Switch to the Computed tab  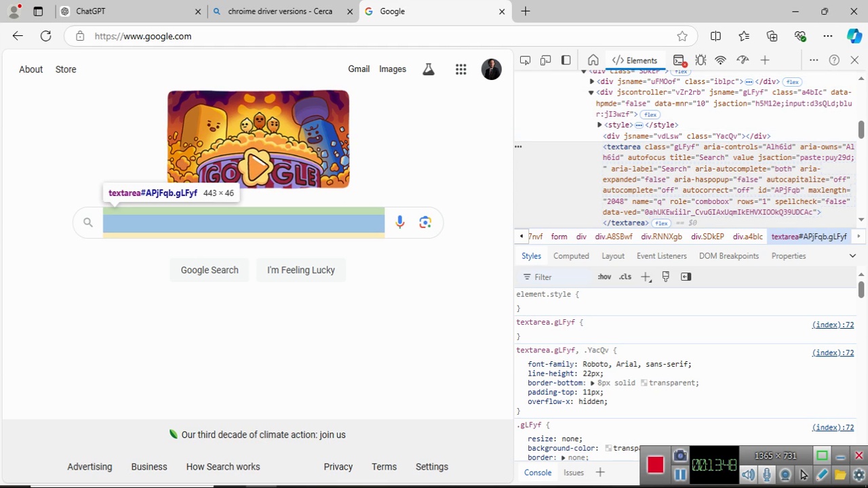pyautogui.click(x=571, y=256)
